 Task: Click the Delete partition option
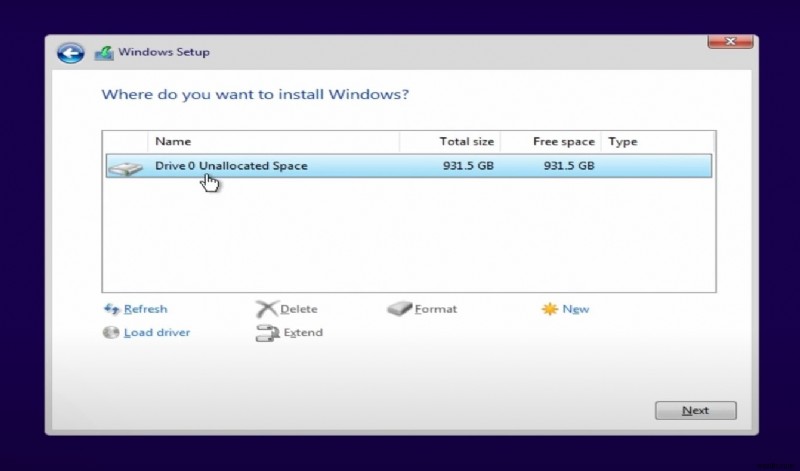pyautogui.click(x=299, y=309)
